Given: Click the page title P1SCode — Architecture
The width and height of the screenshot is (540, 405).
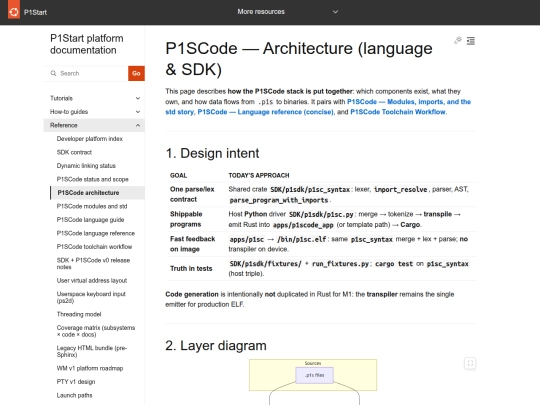Looking at the screenshot, I should [x=299, y=59].
